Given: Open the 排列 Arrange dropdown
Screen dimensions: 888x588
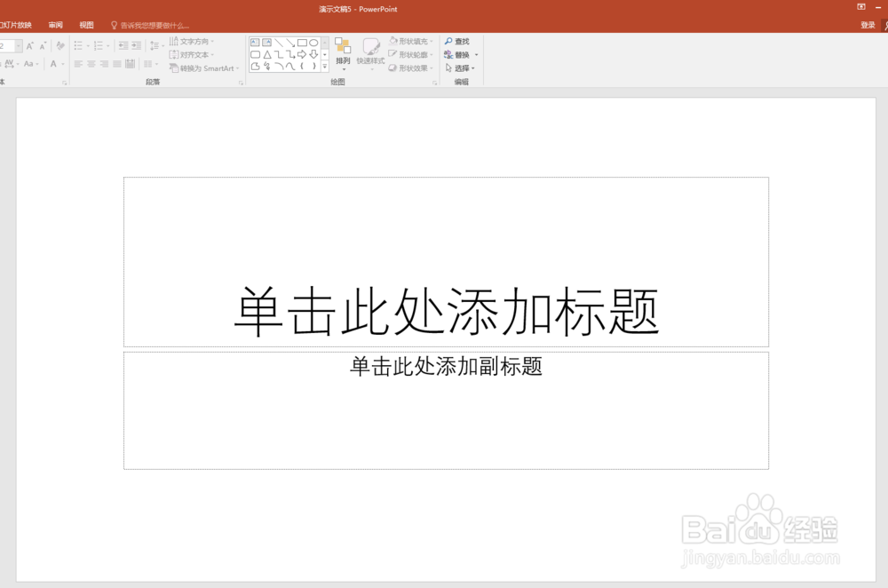Looking at the screenshot, I should [343, 54].
